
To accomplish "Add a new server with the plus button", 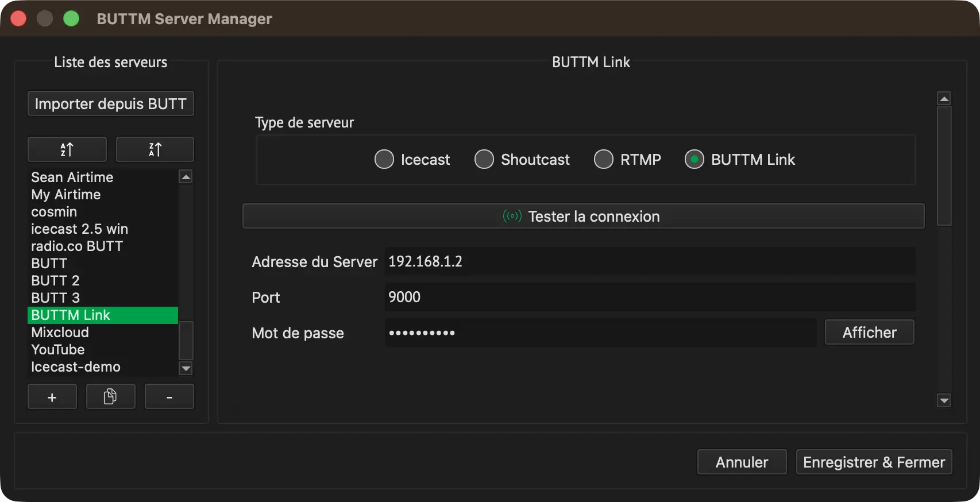I will click(x=52, y=397).
